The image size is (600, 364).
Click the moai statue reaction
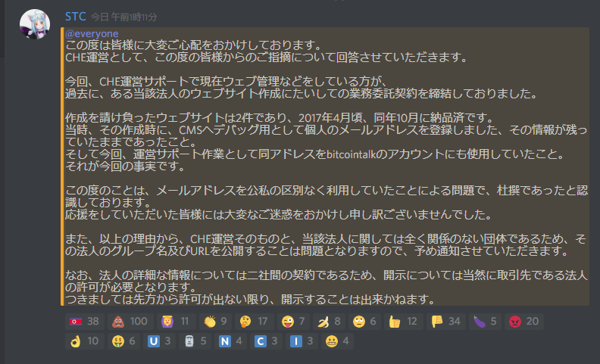195,341
